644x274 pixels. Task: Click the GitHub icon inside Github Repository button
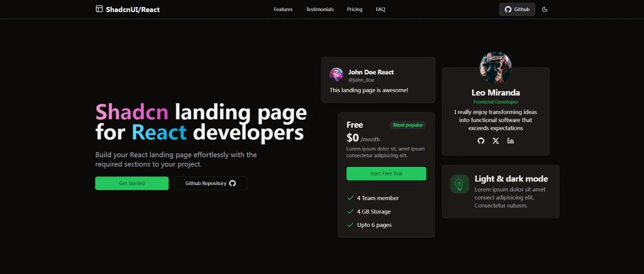pos(232,184)
